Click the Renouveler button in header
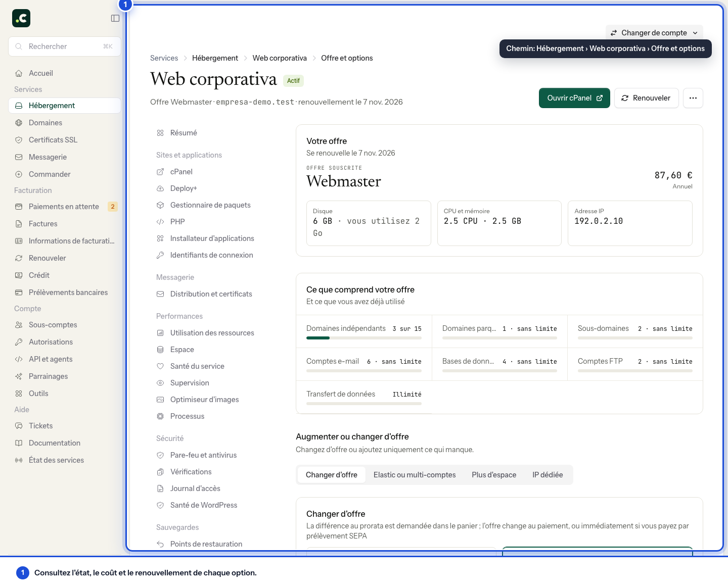This screenshot has height=588, width=728. click(x=646, y=98)
